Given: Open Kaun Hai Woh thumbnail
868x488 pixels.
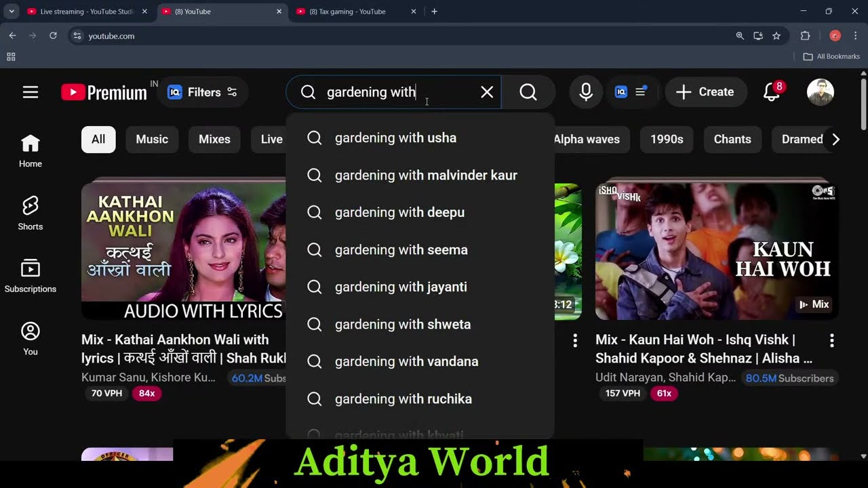Looking at the screenshot, I should pyautogui.click(x=717, y=250).
